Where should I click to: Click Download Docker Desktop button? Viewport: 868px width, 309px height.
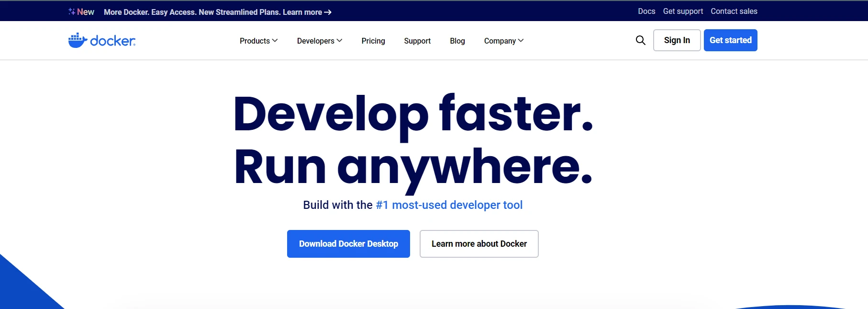(348, 244)
